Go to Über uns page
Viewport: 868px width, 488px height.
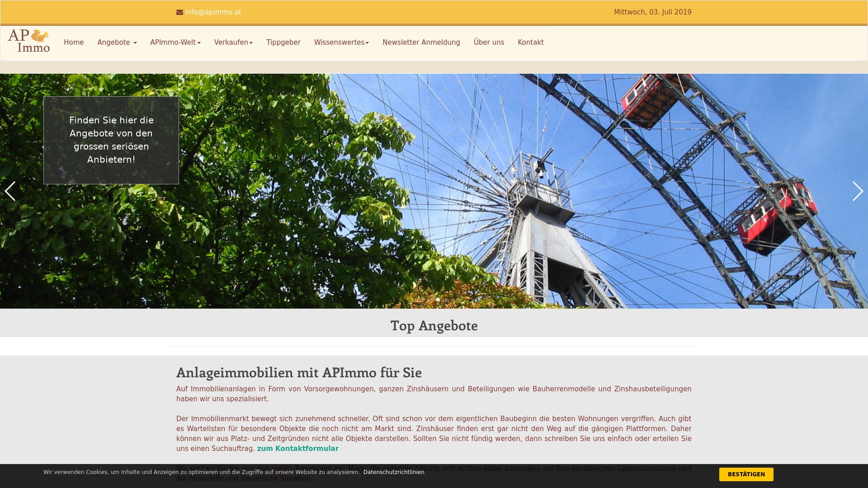coord(489,42)
